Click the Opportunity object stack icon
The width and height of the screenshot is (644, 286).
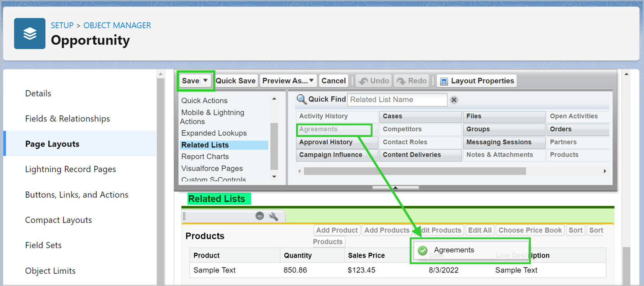pos(30,33)
